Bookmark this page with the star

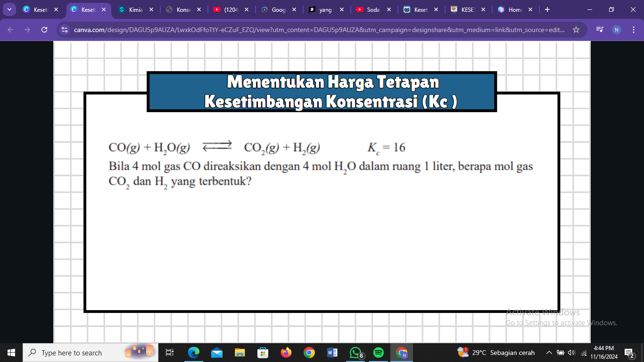[576, 30]
